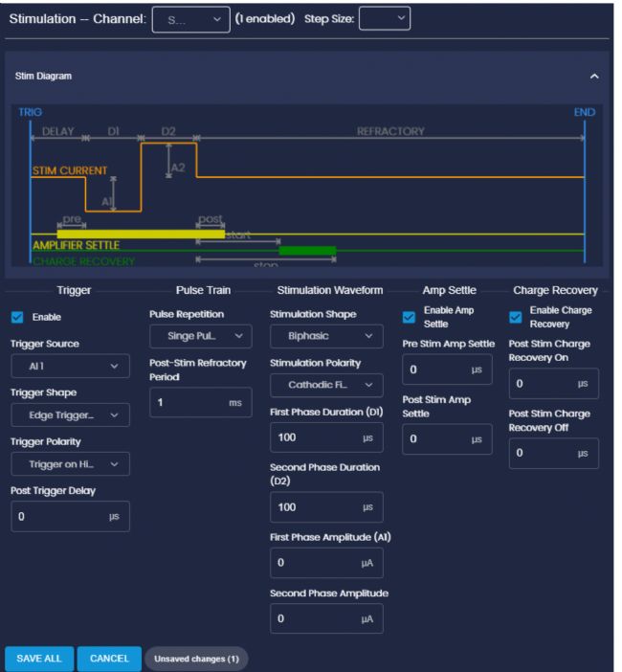Open the Step Size dropdown
622x672 pixels.
383,17
